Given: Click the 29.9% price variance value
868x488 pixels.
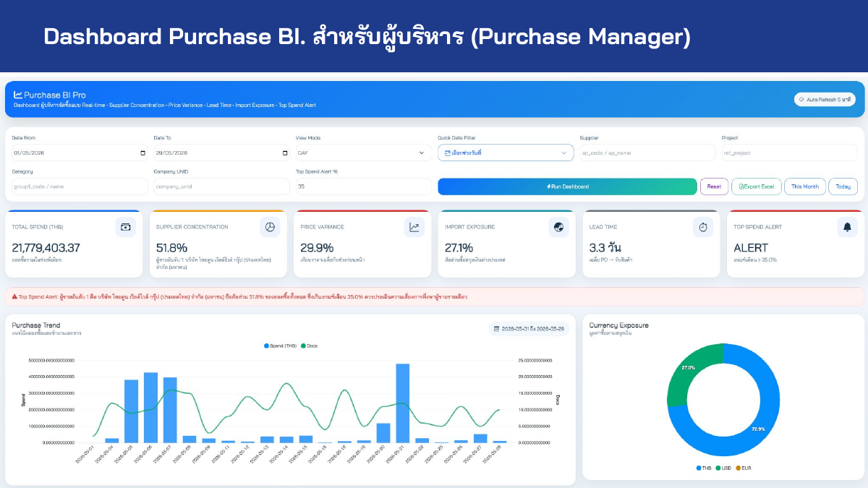Looking at the screenshot, I should 317,248.
